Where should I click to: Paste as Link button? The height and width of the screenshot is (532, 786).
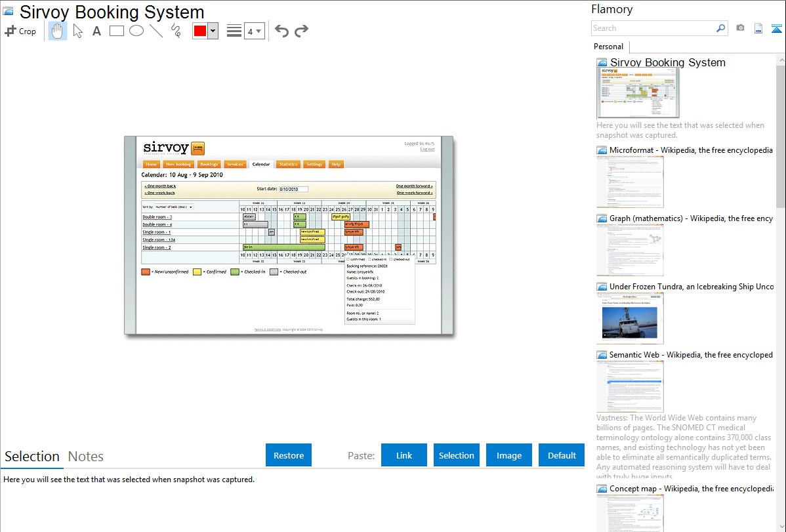[404, 455]
